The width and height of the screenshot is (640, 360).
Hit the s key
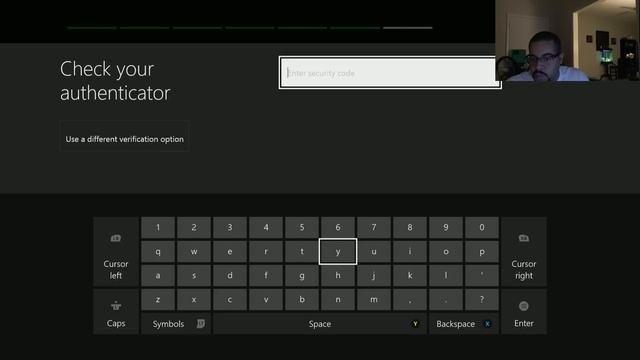click(194, 276)
